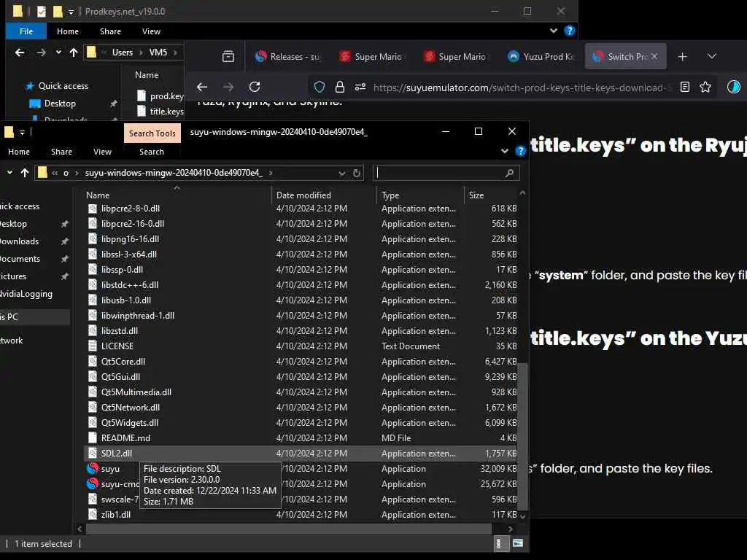This screenshot has width=747, height=560.
Task: Go back in the Prodkeys.net explorer window
Action: [20, 52]
